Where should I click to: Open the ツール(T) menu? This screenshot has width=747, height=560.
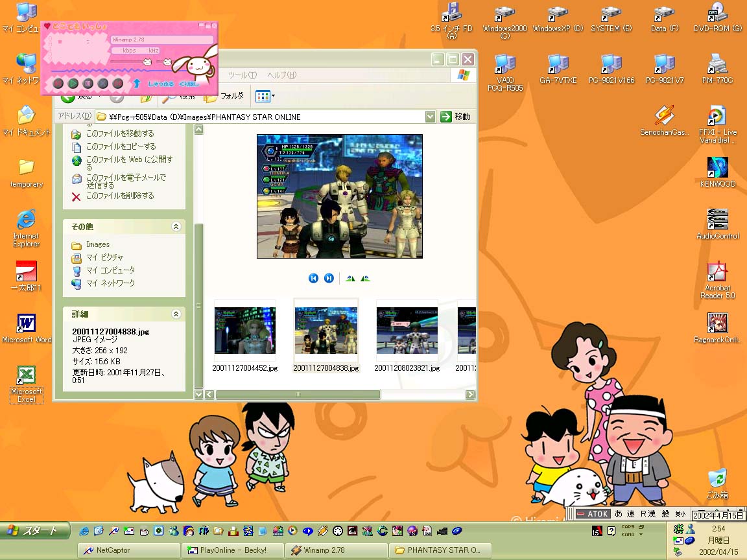242,75
